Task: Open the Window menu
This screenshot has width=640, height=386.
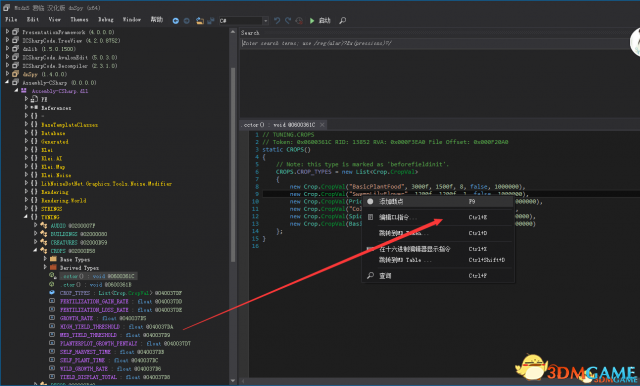Action: point(132,20)
